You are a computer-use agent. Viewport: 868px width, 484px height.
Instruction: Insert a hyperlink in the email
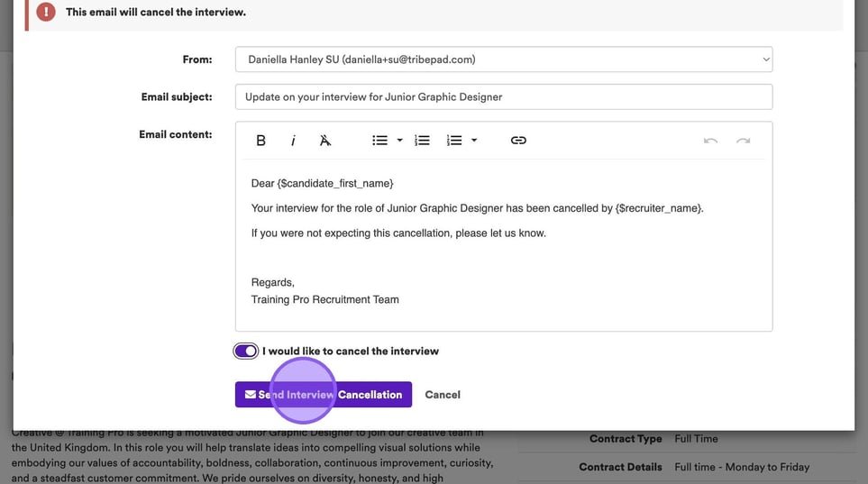(x=518, y=141)
